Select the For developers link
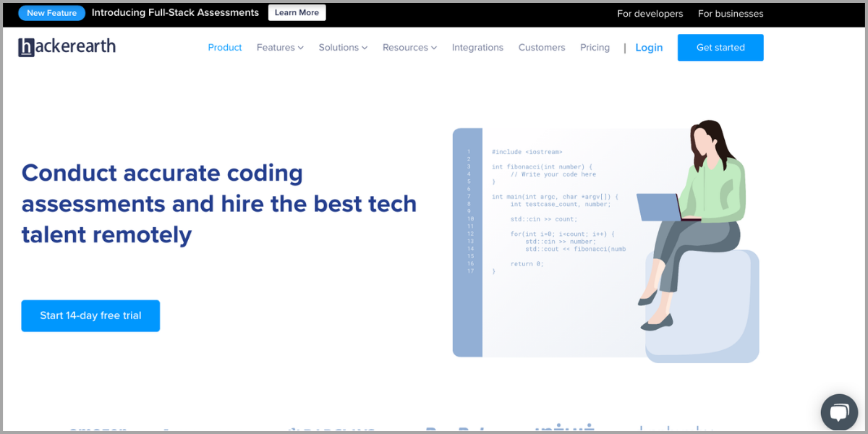Screen dimensions: 868x434 pyautogui.click(x=650, y=14)
